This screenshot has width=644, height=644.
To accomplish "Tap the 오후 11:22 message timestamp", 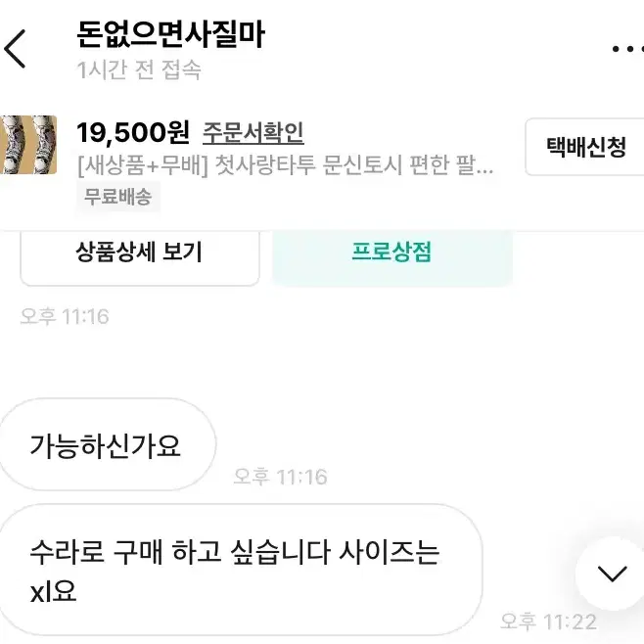I will 548,621.
